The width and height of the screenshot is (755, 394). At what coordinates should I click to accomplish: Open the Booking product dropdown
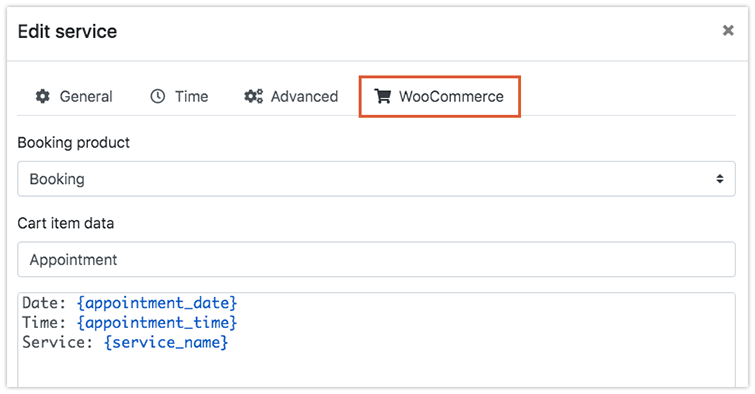click(377, 179)
